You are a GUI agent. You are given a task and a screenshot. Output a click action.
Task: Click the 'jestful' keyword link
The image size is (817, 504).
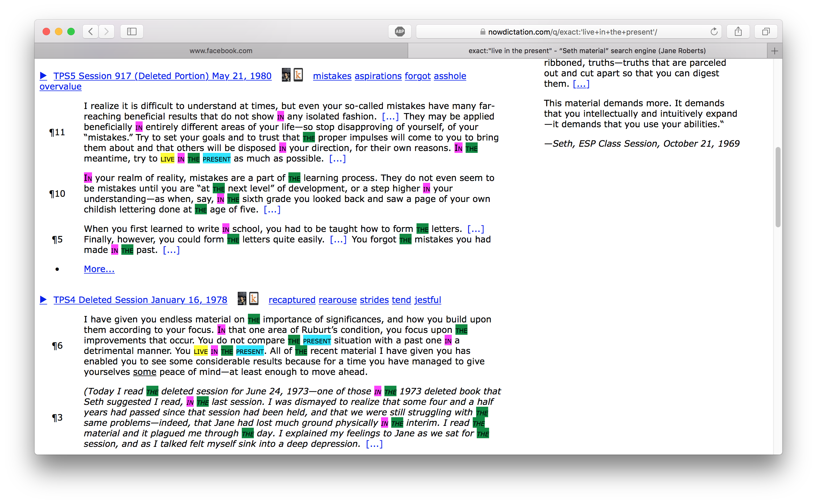pyautogui.click(x=428, y=300)
